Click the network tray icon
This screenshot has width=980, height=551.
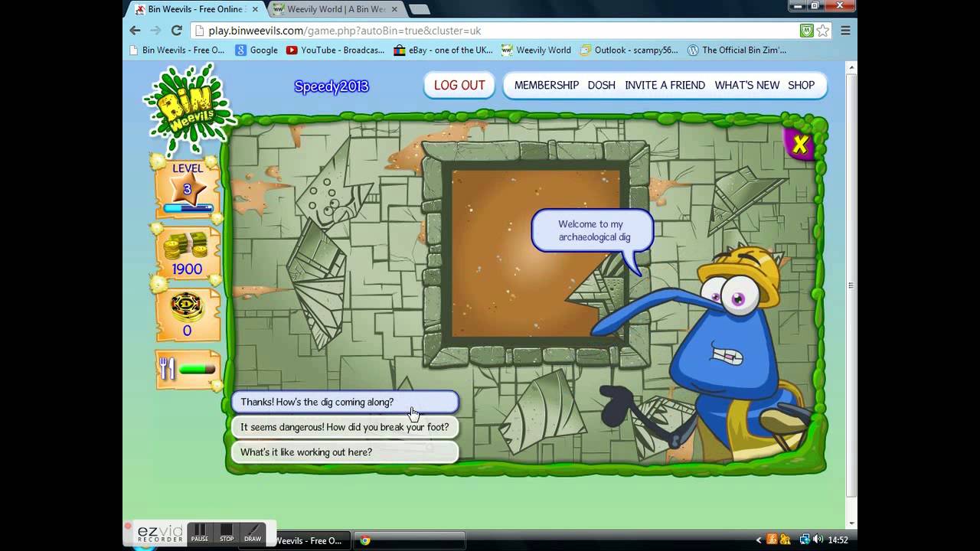(x=805, y=540)
